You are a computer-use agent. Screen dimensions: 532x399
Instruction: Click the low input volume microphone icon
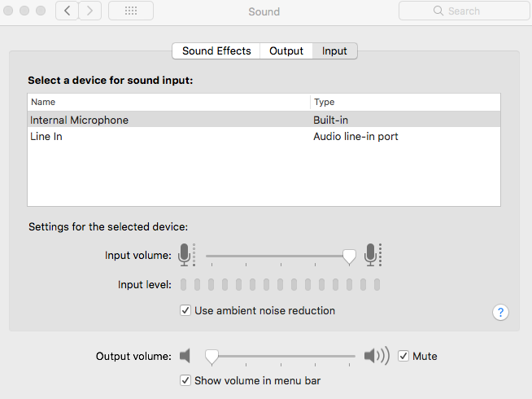(186, 255)
